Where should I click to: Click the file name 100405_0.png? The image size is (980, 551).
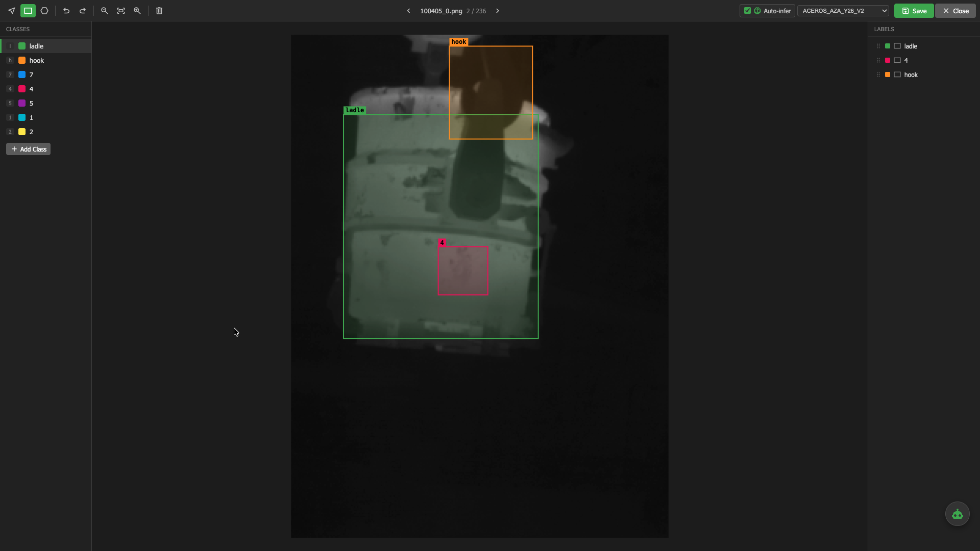[441, 11]
